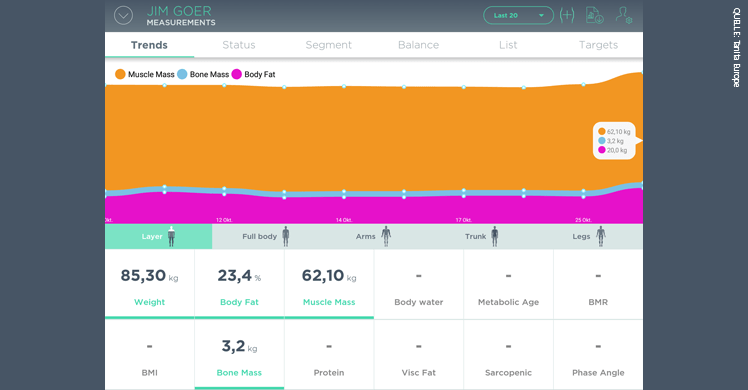Image resolution: width=748 pixels, height=390 pixels.
Task: Click the magenta Body Fat legend swatch
Action: [x=237, y=74]
